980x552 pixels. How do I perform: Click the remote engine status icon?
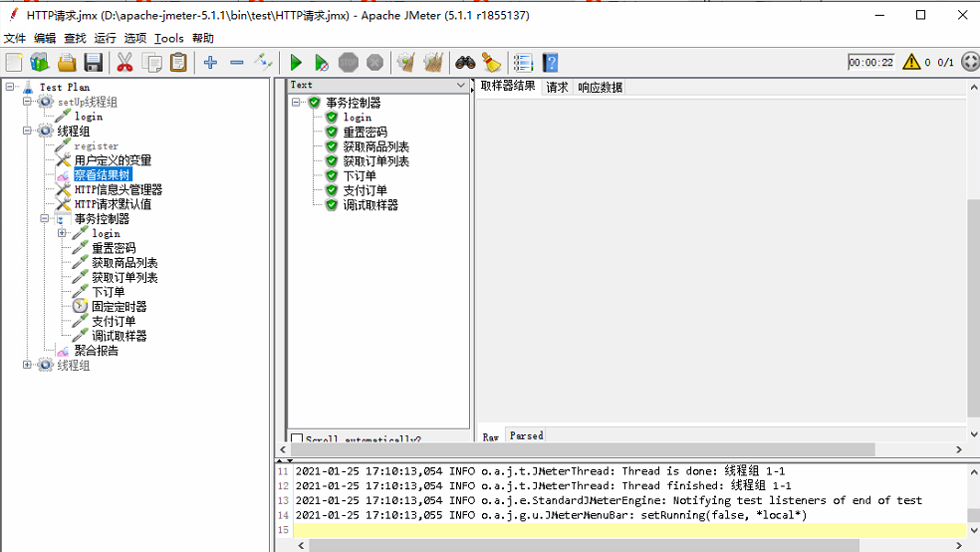pyautogui.click(x=971, y=62)
